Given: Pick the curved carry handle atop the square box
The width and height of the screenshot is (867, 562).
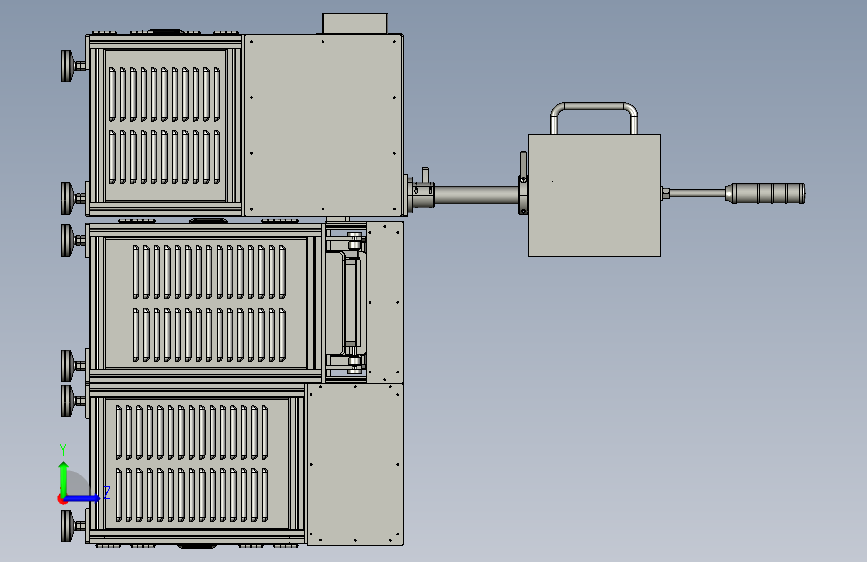Looking at the screenshot, I should click(x=594, y=118).
